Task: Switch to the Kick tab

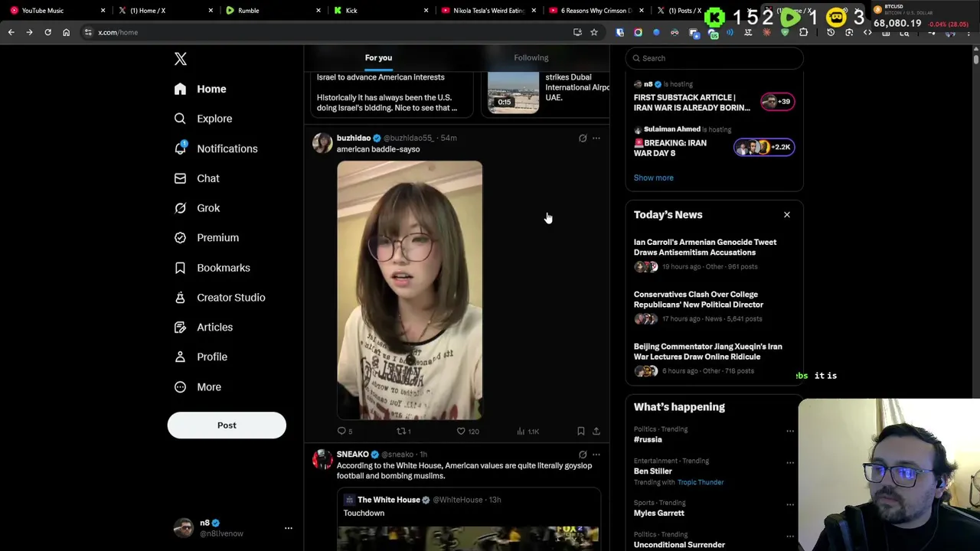Action: click(379, 11)
